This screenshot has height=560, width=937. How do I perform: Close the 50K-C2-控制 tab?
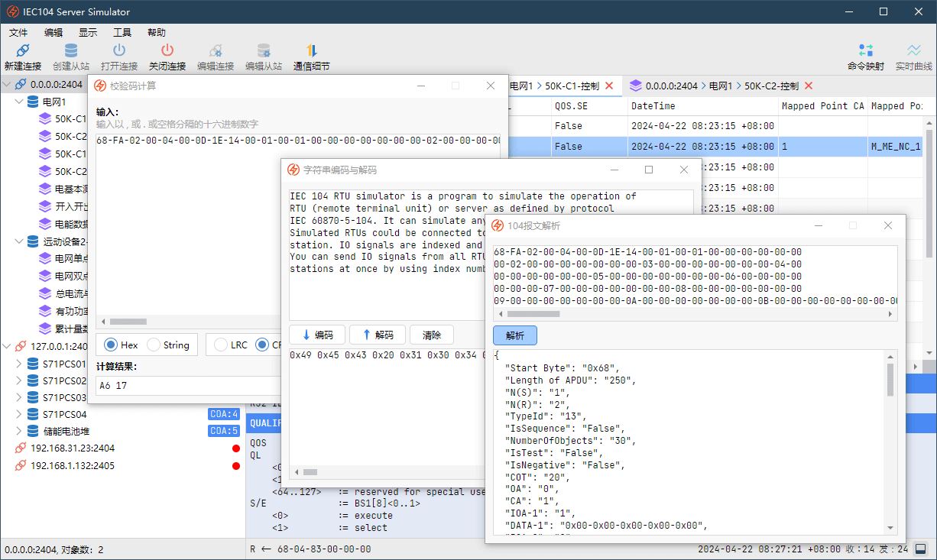coord(809,86)
